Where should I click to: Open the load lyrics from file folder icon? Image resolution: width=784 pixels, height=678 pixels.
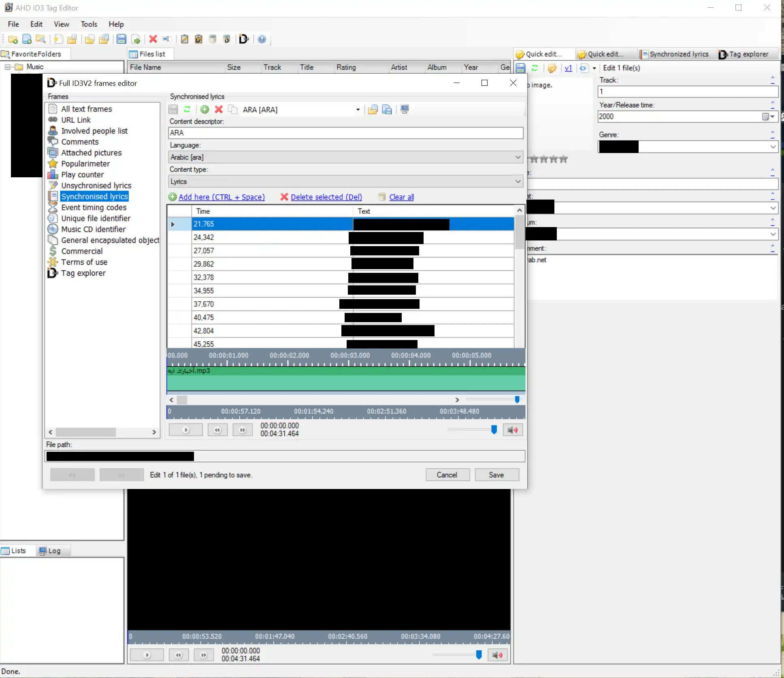click(373, 109)
